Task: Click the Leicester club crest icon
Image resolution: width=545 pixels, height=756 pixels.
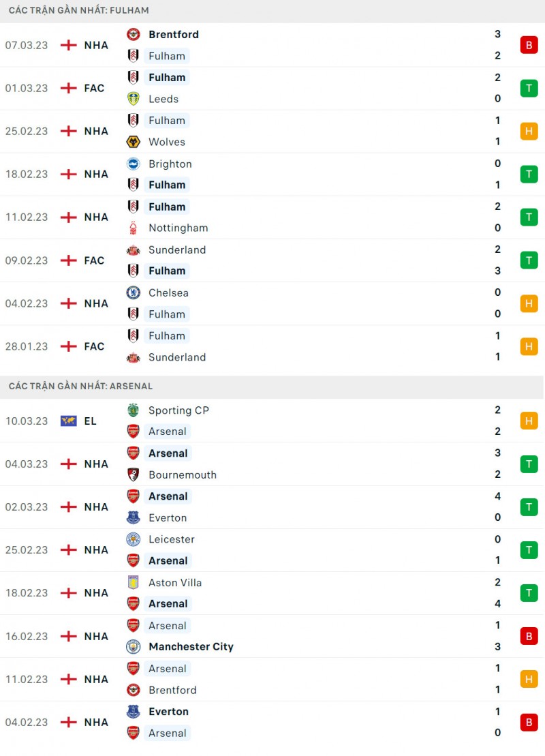Action: click(x=134, y=539)
